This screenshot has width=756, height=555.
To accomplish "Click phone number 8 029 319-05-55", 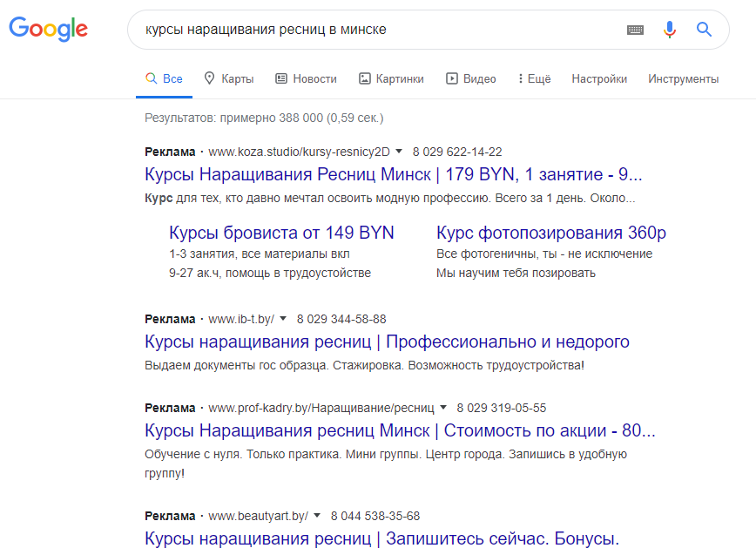I will [502, 408].
